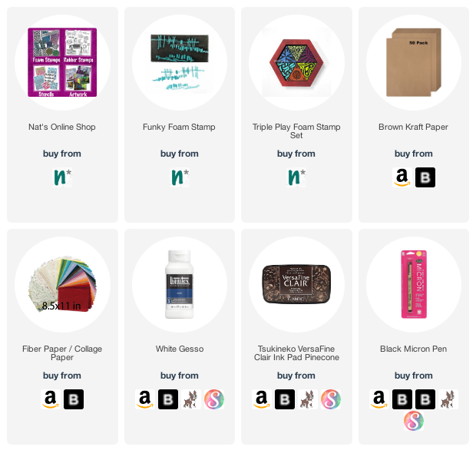Select the hexagonal Triple Play Foam Stamp image
476x460 pixels.
[x=296, y=62]
